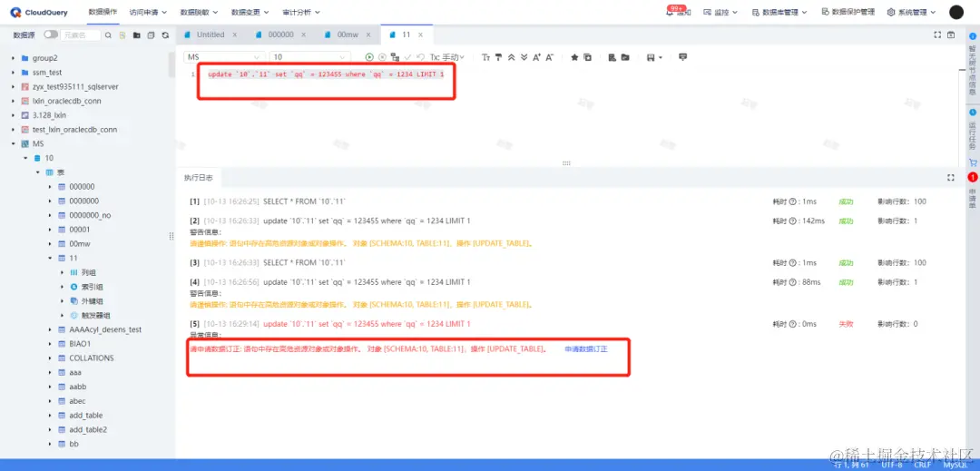The image size is (980, 471).
Task: Expand the execution log panel fullscreen icon
Action: coord(951,177)
